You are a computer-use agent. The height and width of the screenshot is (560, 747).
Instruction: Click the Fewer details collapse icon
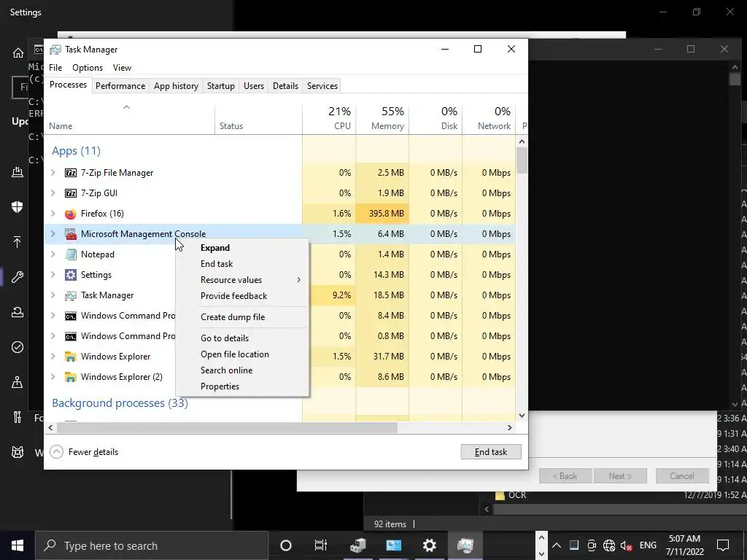click(x=57, y=452)
